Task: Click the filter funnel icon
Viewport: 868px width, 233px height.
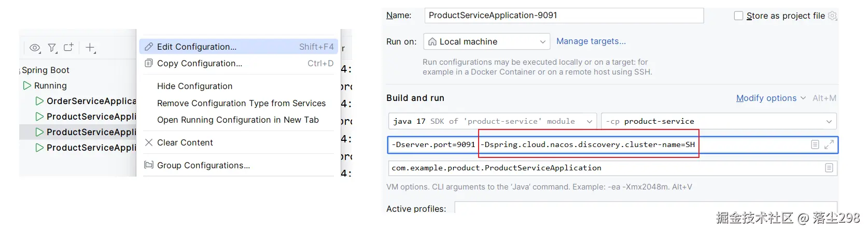Action: [x=52, y=48]
